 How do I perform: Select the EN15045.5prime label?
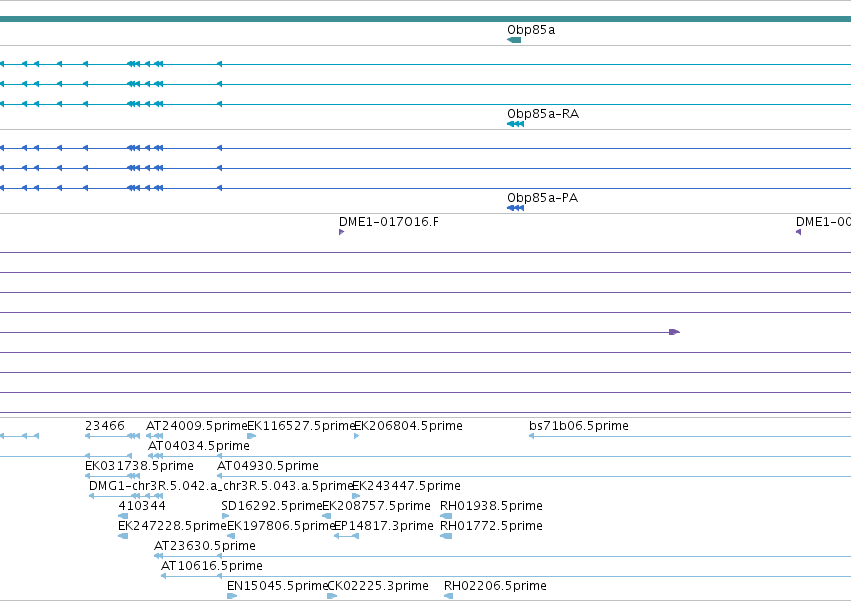pos(277,586)
